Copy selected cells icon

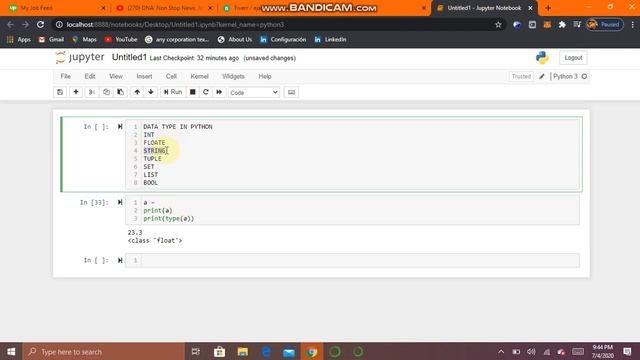pos(106,92)
